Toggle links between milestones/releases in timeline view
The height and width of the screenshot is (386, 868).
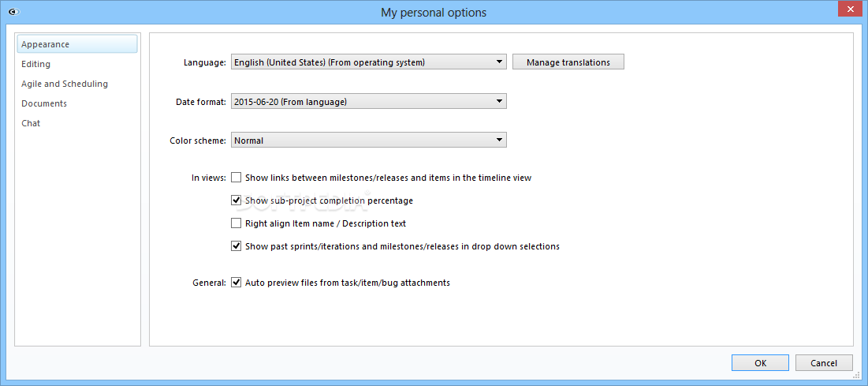tap(237, 178)
